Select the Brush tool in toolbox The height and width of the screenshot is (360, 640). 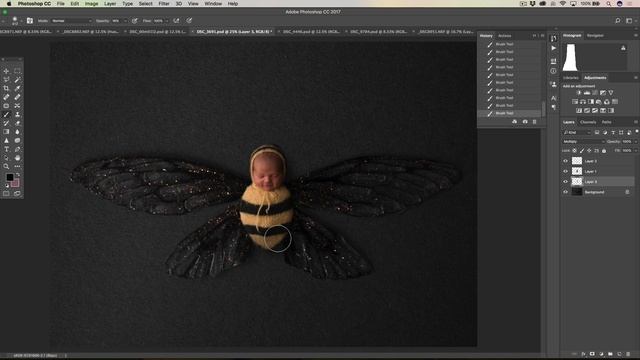point(6,114)
